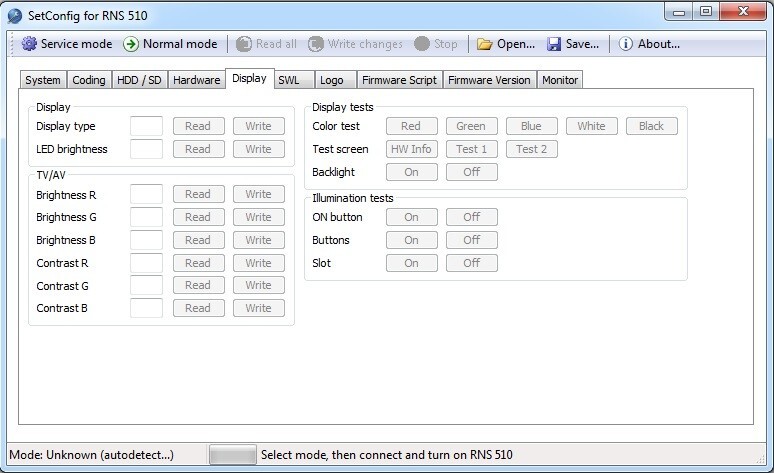Click the Mode: Unknown (autodetect...) status text
Image resolution: width=774 pixels, height=473 pixels.
[91, 455]
